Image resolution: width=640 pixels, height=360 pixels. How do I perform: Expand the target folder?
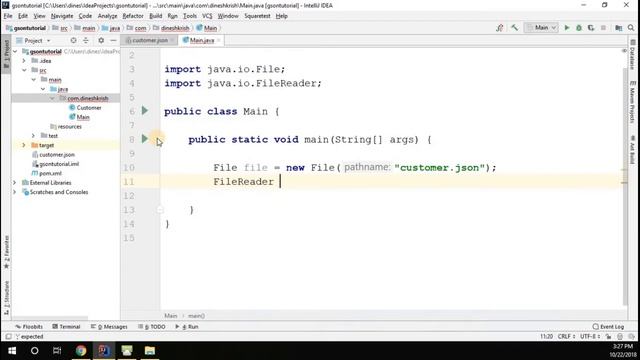click(x=24, y=145)
